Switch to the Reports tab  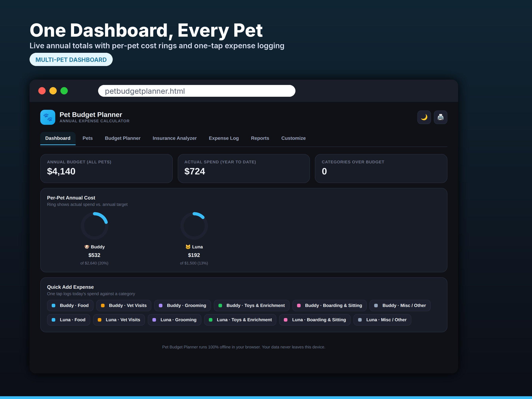[260, 138]
